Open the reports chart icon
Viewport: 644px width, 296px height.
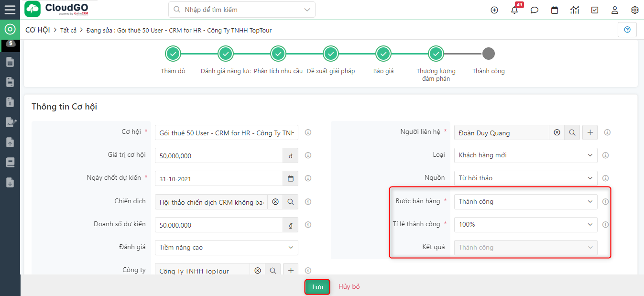575,10
